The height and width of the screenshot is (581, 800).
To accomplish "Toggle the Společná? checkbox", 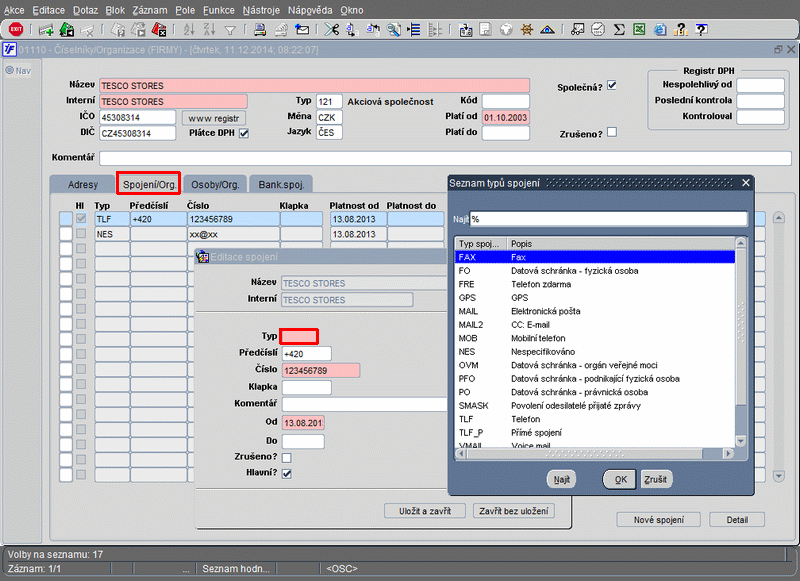I will [612, 85].
